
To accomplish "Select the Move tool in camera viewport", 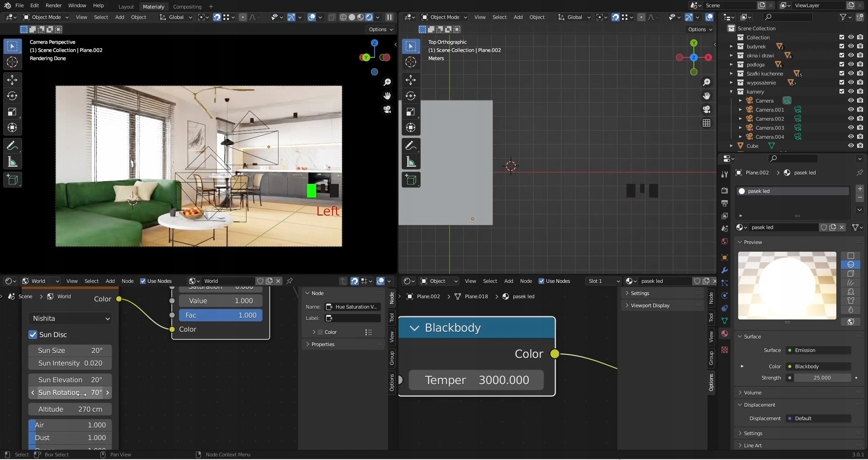I will pyautogui.click(x=12, y=80).
